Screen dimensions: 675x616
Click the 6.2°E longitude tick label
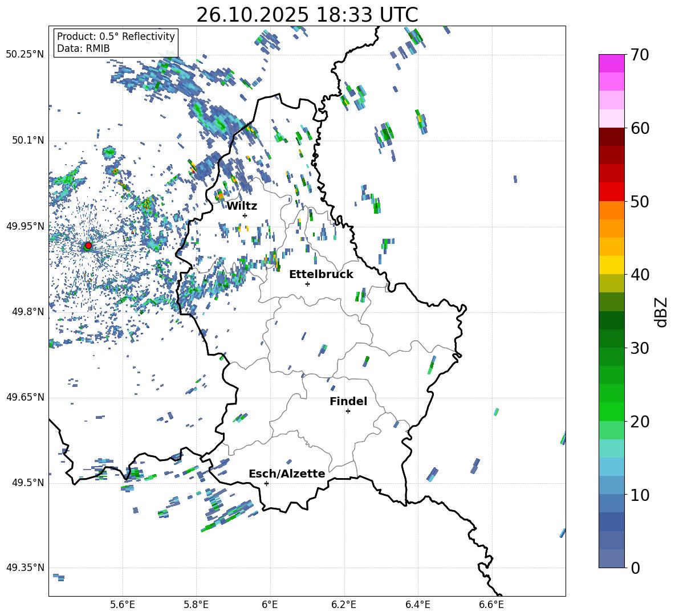[344, 604]
